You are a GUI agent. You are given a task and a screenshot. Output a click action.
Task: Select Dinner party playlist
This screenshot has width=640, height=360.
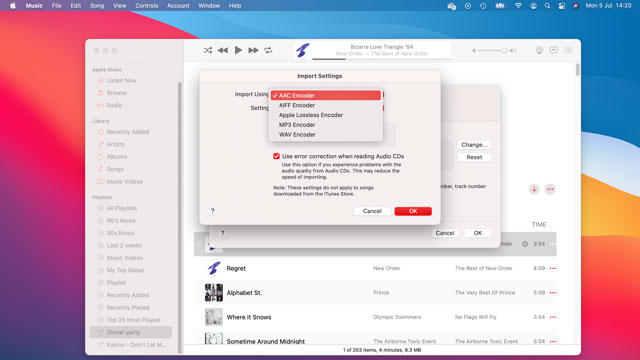pos(131,332)
